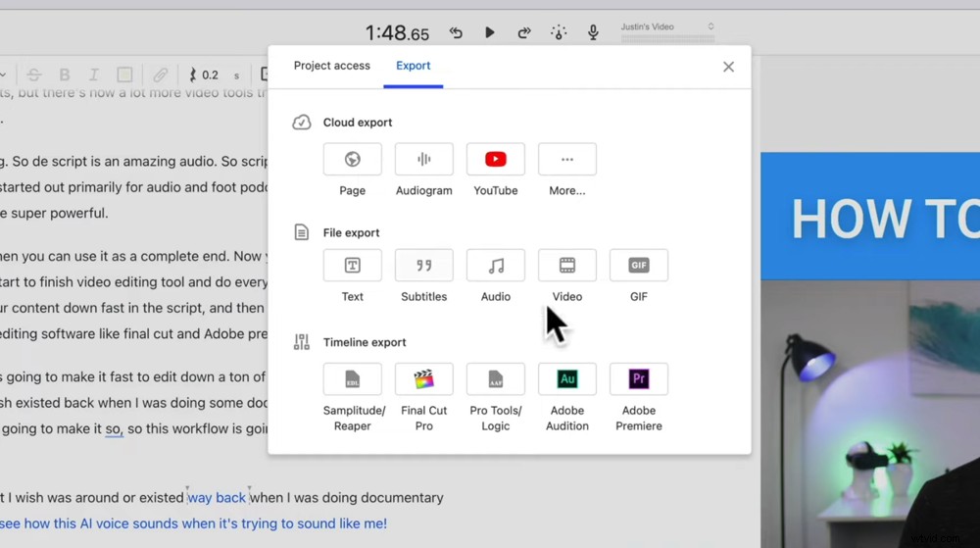Click the highlight color box in toolbar
Image resolution: width=980 pixels, height=548 pixels.
tap(124, 75)
